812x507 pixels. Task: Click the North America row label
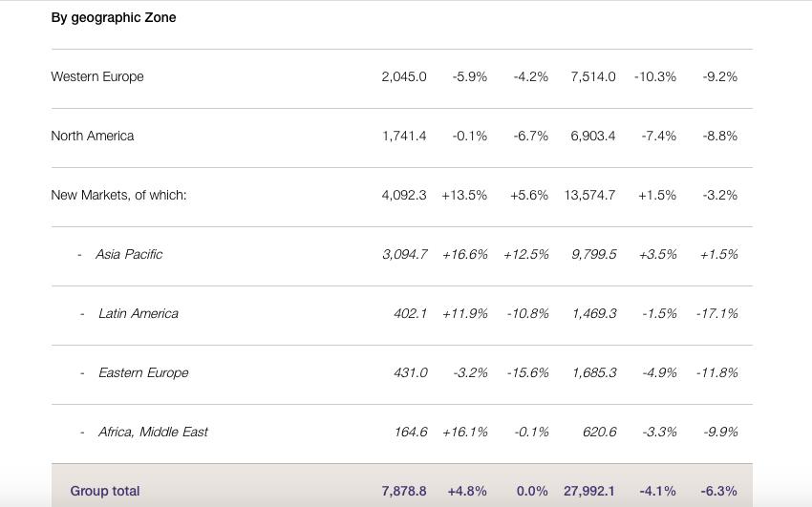coord(93,136)
